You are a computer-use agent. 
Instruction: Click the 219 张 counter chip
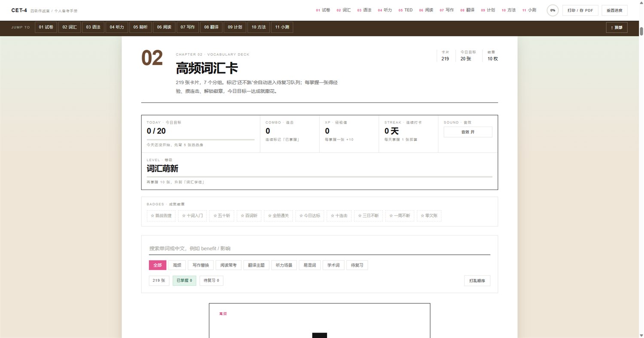click(159, 281)
